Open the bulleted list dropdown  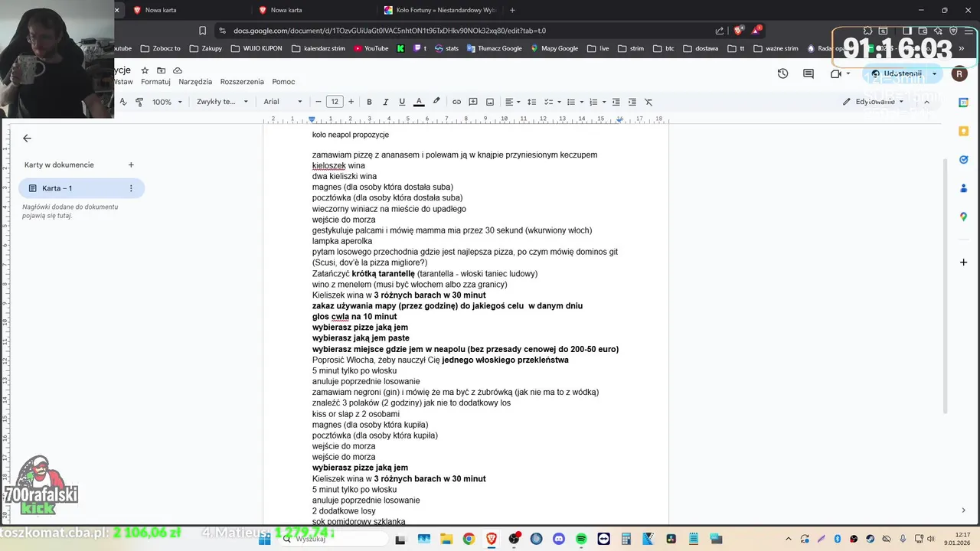[x=575, y=102]
